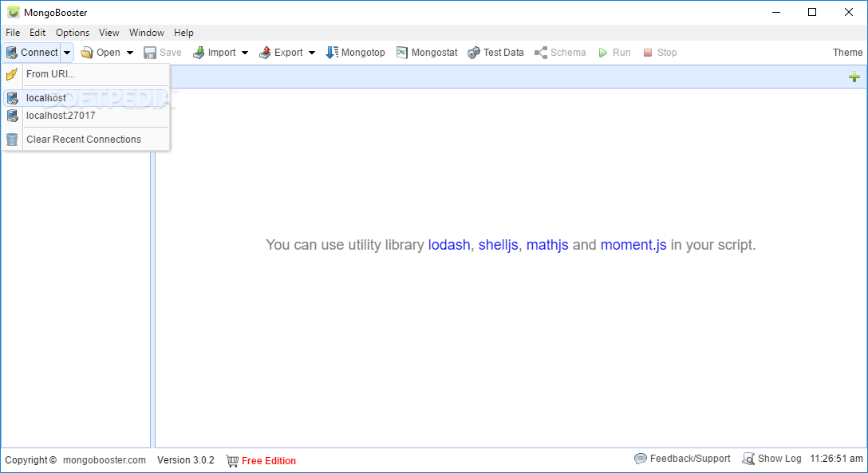868x473 pixels.
Task: Click the 11:26:51 am clock text
Action: 836,459
